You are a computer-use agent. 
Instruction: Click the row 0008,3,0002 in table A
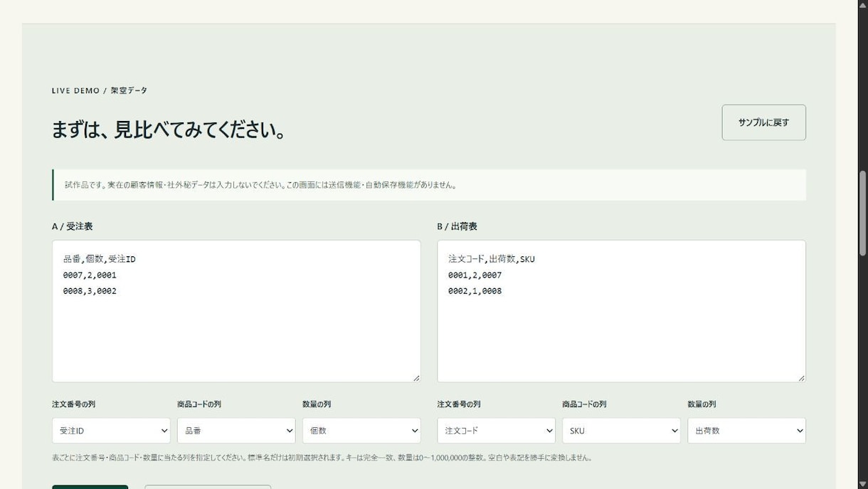click(x=90, y=291)
